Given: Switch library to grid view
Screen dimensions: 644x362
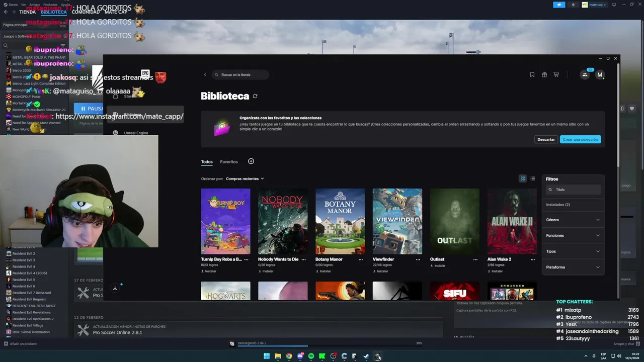Looking at the screenshot, I should coord(523,178).
